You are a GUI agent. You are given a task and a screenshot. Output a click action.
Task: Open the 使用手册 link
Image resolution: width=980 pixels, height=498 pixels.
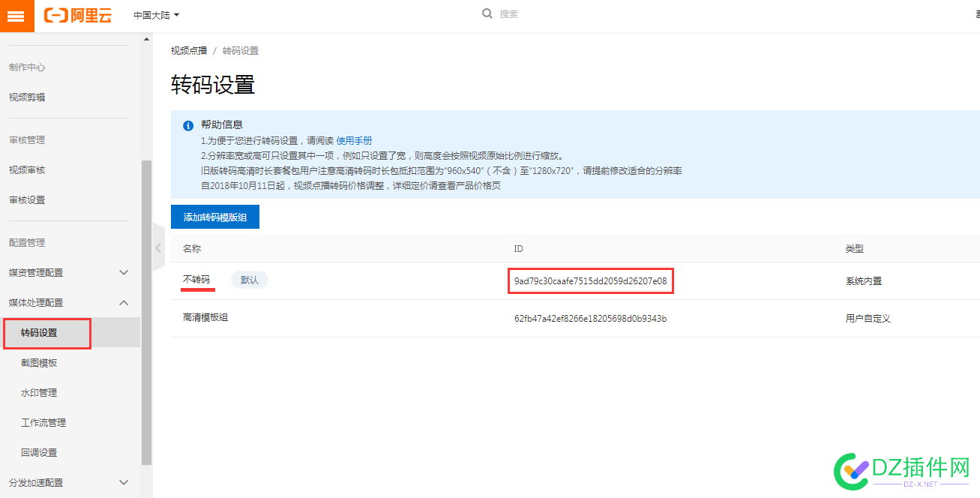354,140
